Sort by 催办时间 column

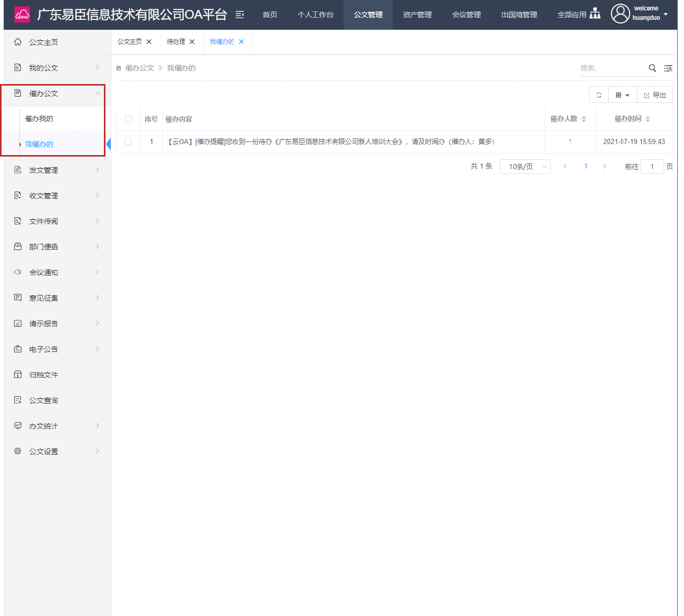coord(647,119)
